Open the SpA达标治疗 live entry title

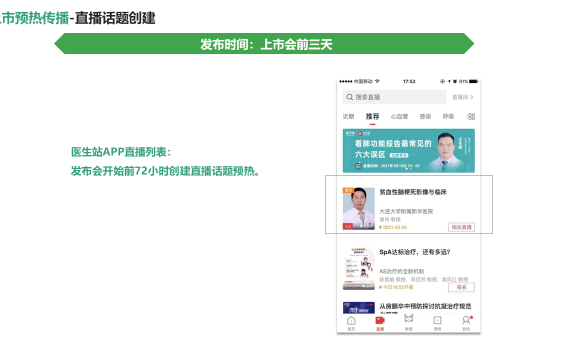[415, 252]
